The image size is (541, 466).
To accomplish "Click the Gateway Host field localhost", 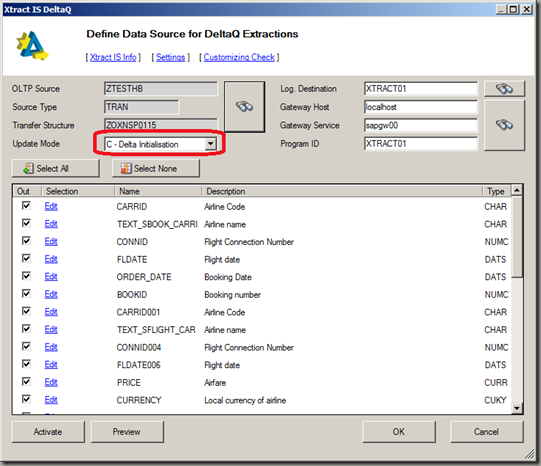I will click(x=421, y=107).
